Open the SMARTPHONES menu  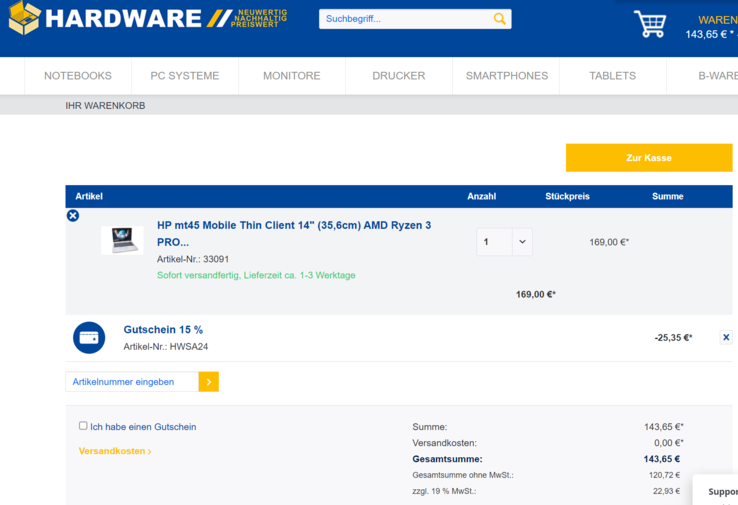(x=507, y=76)
